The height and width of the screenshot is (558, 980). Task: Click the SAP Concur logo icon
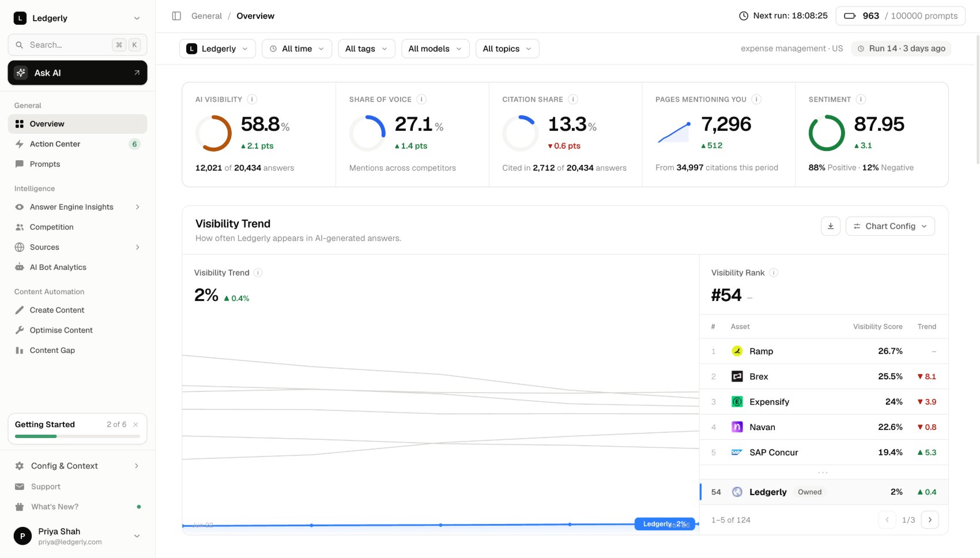[x=737, y=453]
